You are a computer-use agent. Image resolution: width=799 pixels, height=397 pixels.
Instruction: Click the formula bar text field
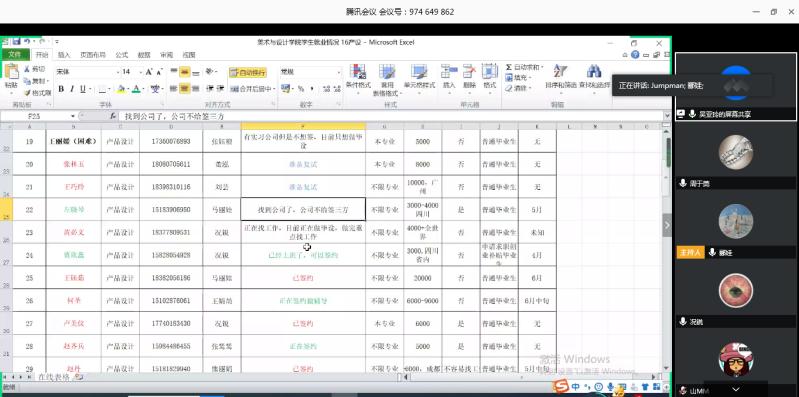(390, 116)
